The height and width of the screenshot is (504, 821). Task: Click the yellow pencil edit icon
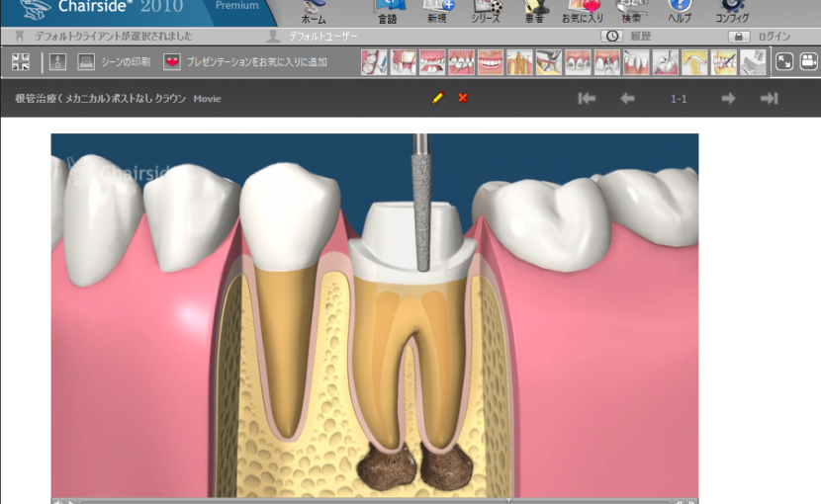(438, 98)
